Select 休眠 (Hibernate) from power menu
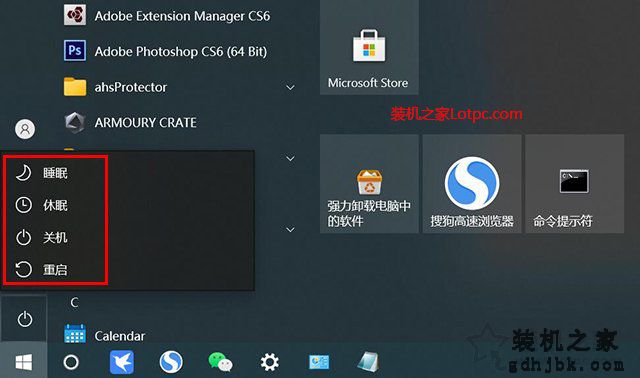This screenshot has width=640, height=378. pyautogui.click(x=55, y=205)
